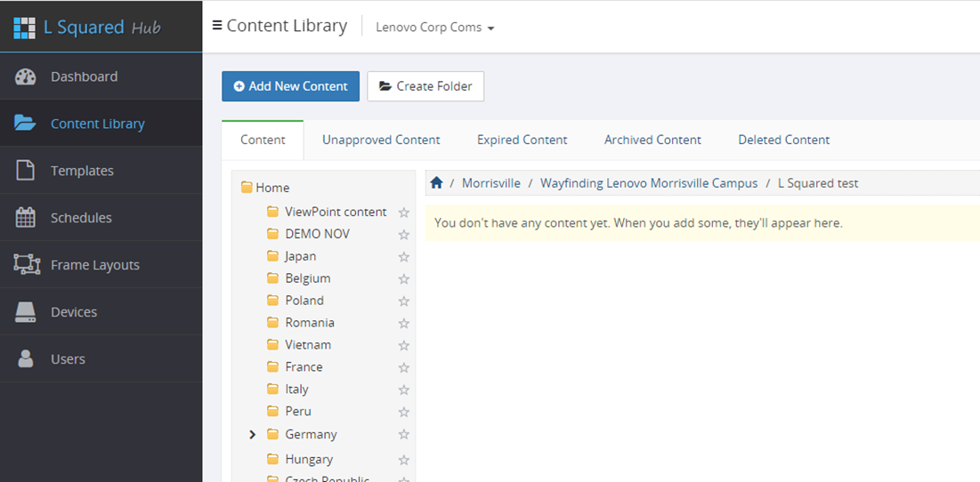Switch to Archived Content tab
Viewport: 980px width, 482px height.
[x=652, y=140]
